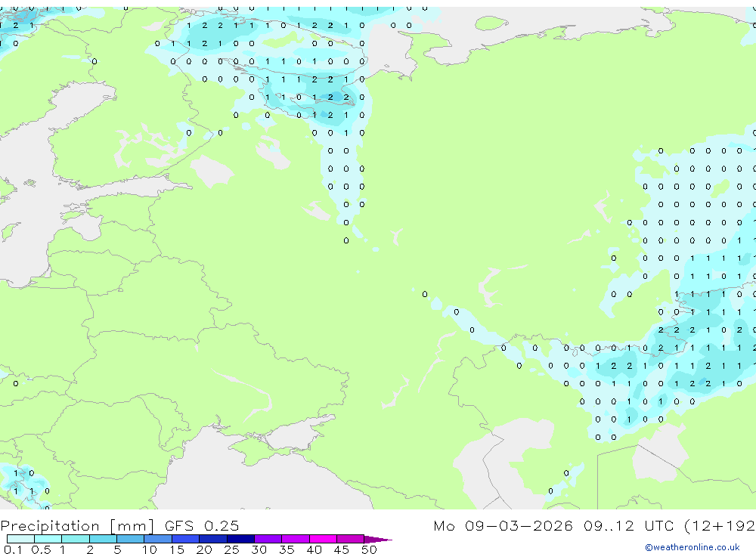Click the above-50 arrow tip of the legend
756x554 pixels.
[x=378, y=540]
